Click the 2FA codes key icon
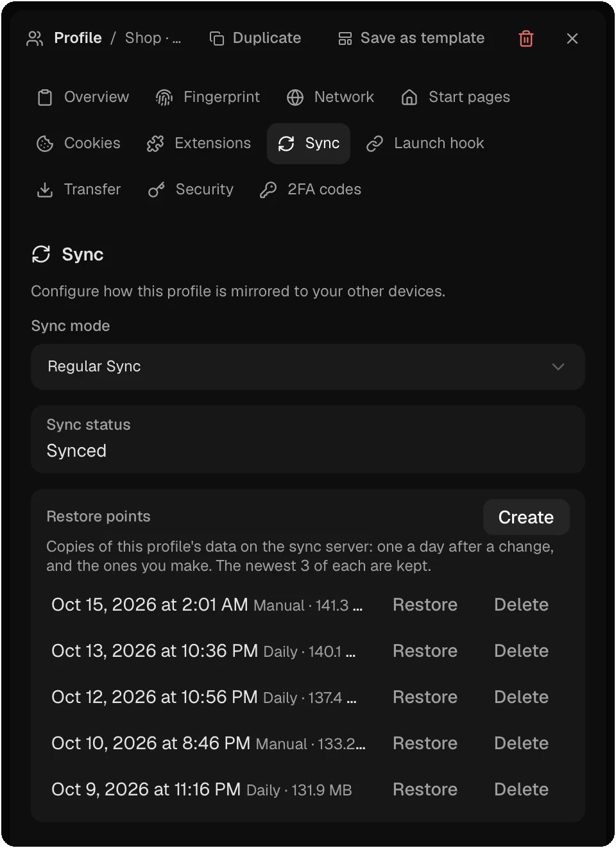This screenshot has height=848, width=616. coord(268,190)
